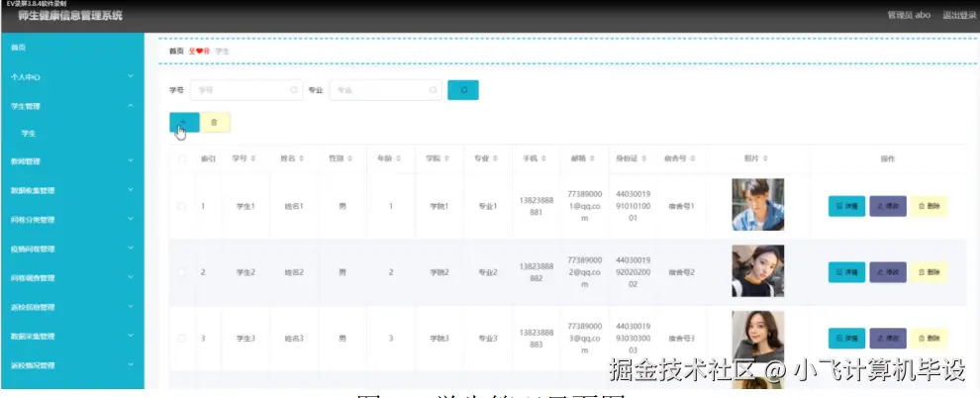Expand the 教师管理 sidebar menu
980x398 pixels.
72,161
